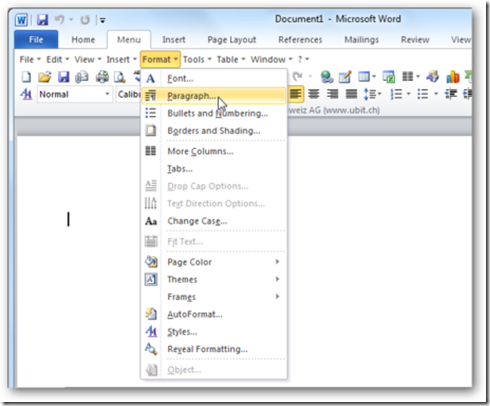This screenshot has height=406, width=490.
Task: Switch to the Home ribbon tab
Action: coord(83,40)
